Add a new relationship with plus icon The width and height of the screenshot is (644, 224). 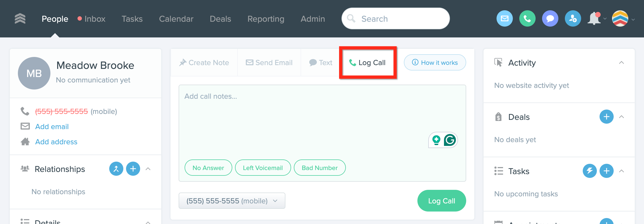tap(133, 169)
